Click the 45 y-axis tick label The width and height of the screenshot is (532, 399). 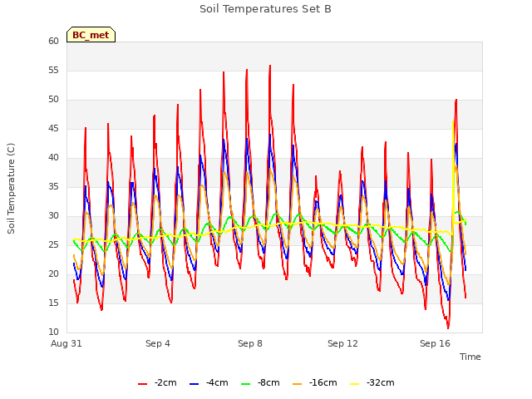[53, 128]
